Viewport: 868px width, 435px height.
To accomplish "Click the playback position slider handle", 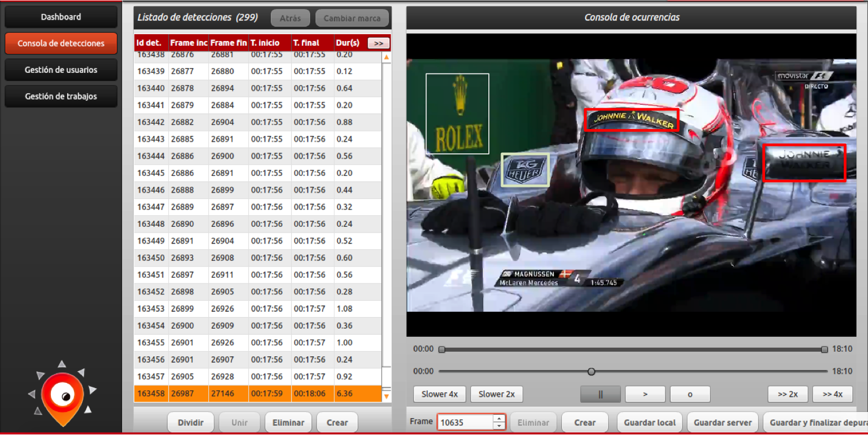I will [591, 371].
